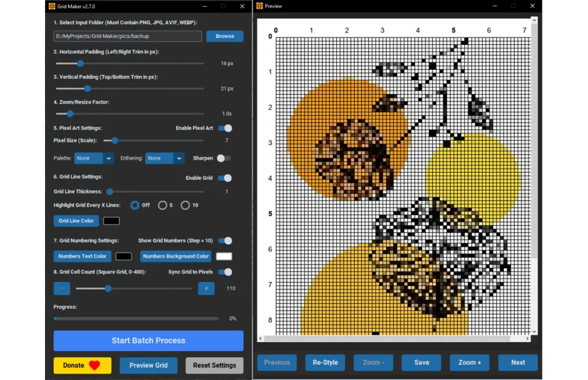Screen dimensions: 588x380
Task: Click the Donate heart button
Action: click(82, 365)
